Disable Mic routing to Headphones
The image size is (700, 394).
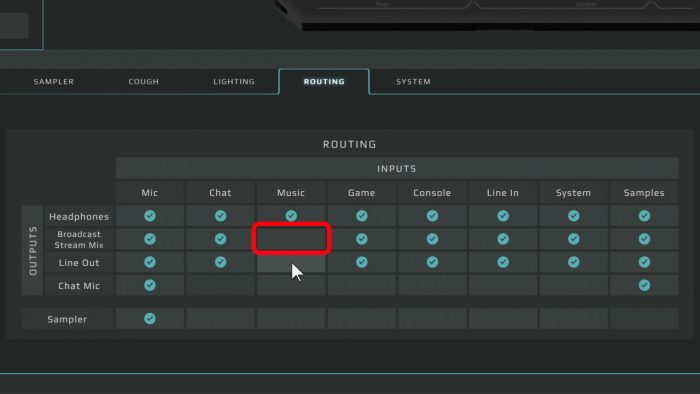pos(150,216)
